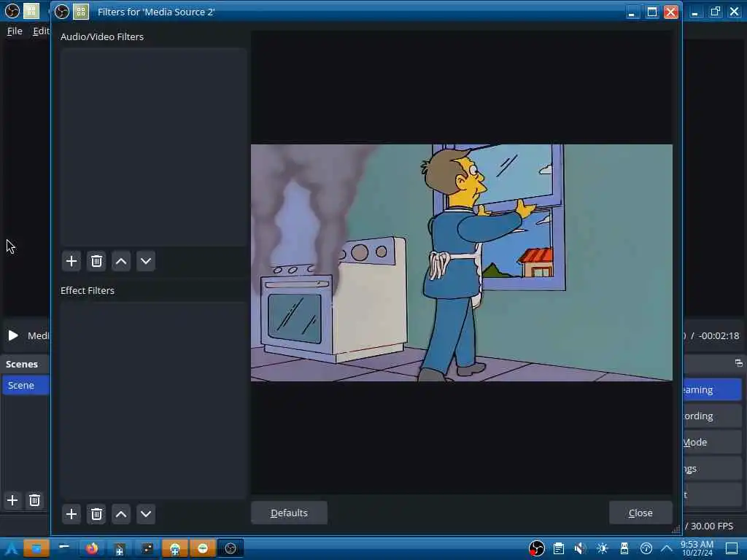
Task: Click the OBS system tray icon
Action: click(x=536, y=548)
